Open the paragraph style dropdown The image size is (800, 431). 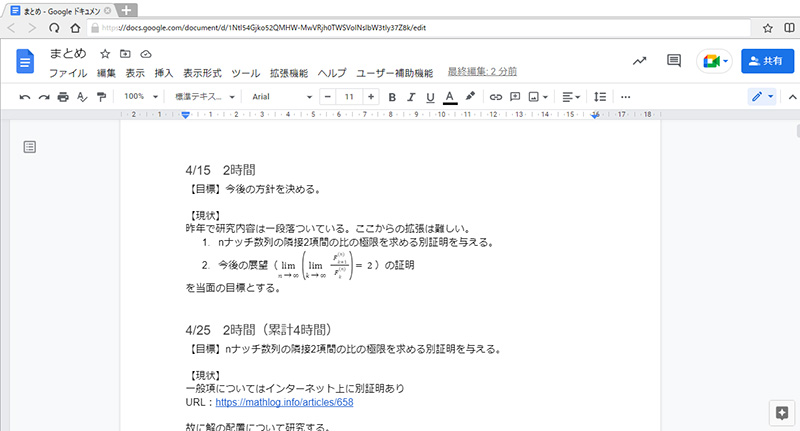(205, 97)
